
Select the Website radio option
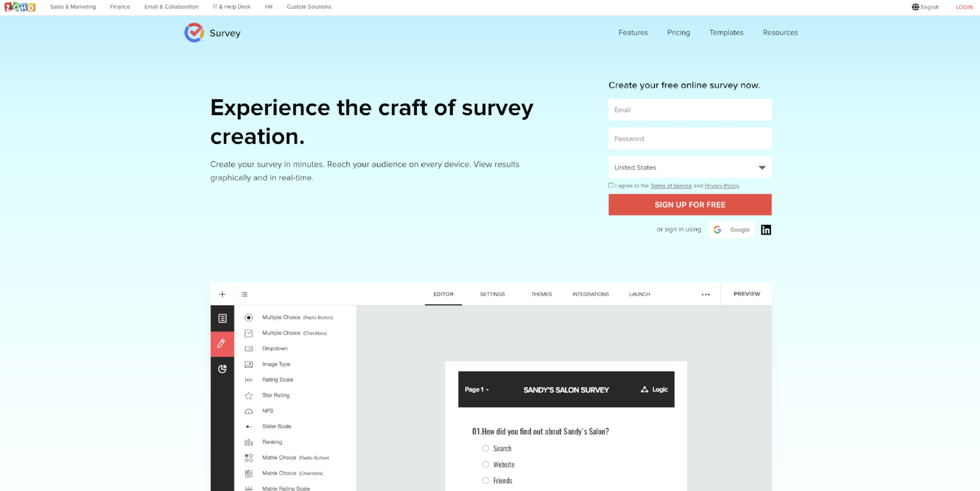(x=485, y=465)
